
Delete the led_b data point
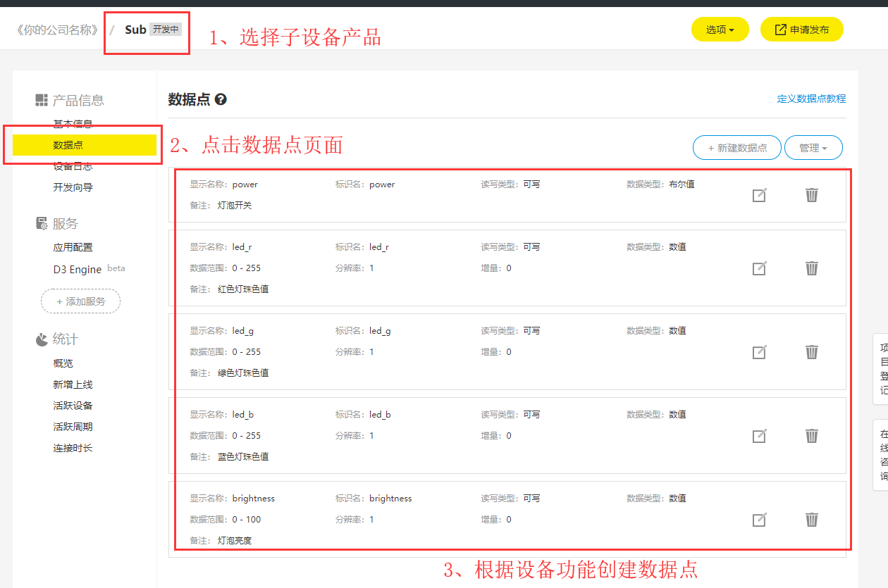[x=811, y=436]
